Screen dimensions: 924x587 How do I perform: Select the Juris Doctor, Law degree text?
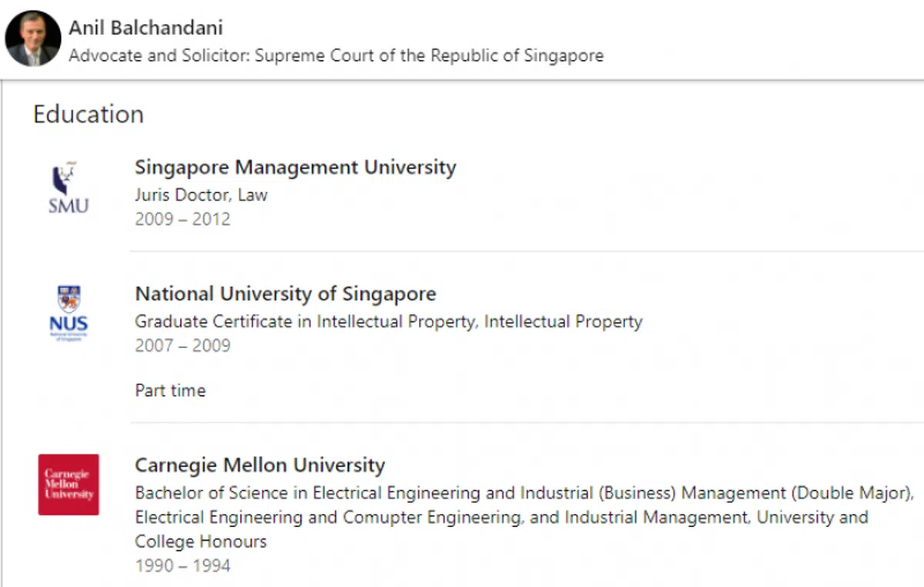click(201, 195)
